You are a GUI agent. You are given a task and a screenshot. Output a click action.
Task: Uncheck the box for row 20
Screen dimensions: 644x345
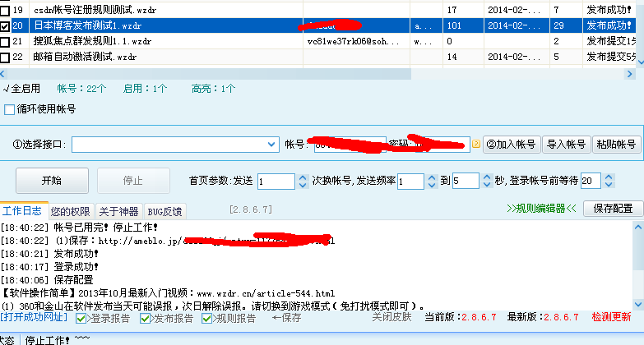(x=5, y=25)
